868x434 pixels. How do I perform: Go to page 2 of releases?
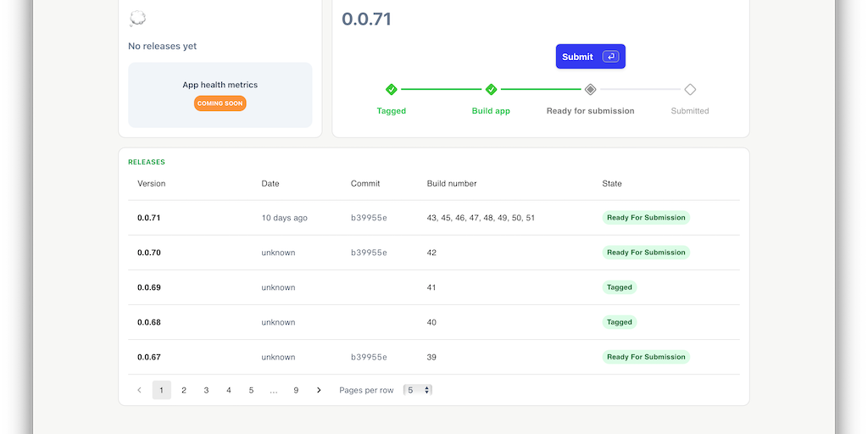184,390
